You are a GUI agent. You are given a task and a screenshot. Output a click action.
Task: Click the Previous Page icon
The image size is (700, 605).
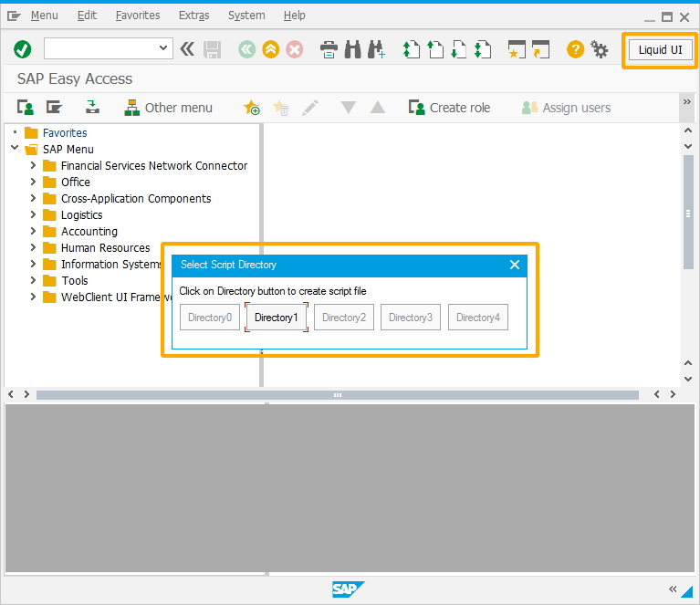[x=435, y=49]
